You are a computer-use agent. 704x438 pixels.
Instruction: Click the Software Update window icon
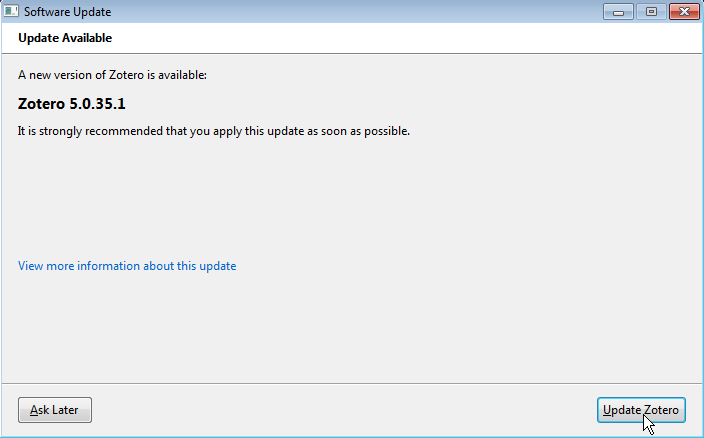click(x=11, y=11)
